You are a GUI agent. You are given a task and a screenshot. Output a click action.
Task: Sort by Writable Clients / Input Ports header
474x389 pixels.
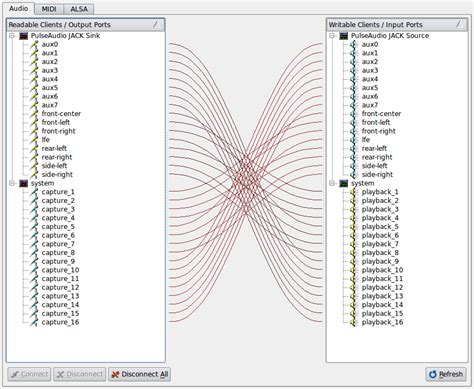pyautogui.click(x=397, y=25)
